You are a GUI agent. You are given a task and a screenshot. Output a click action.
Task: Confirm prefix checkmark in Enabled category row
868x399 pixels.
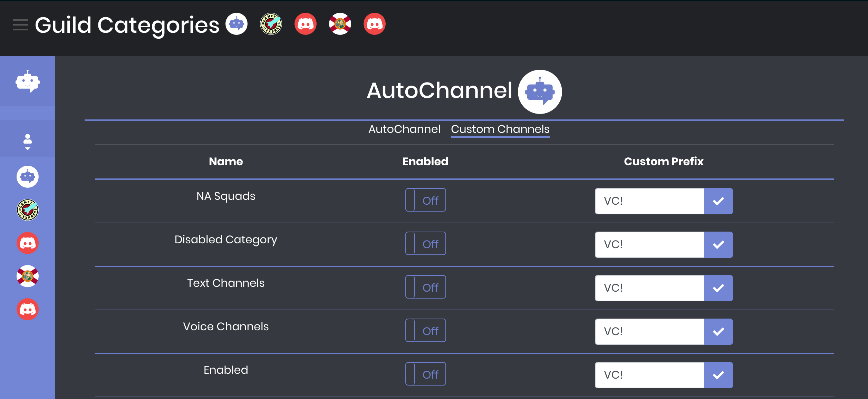718,375
